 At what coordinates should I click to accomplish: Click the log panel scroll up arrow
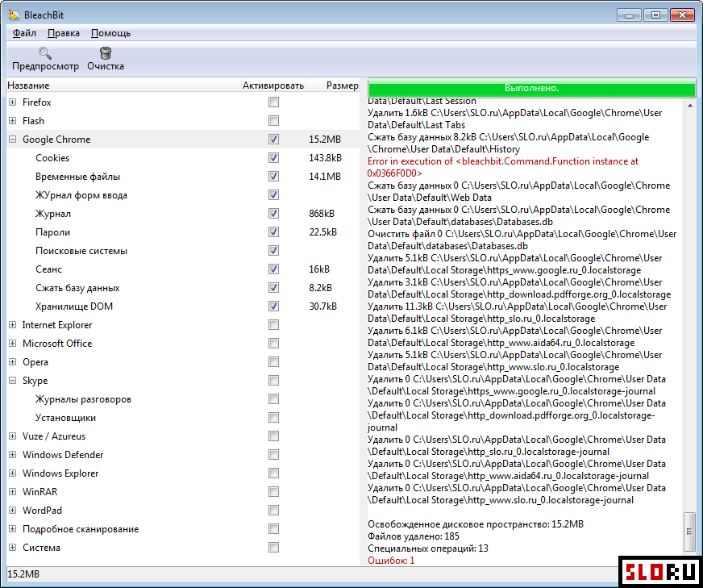(690, 106)
